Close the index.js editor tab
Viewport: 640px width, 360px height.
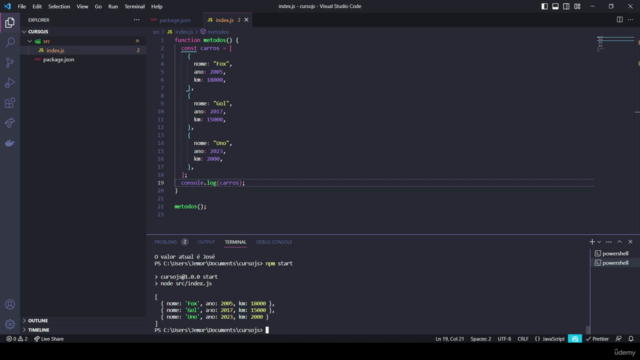pyautogui.click(x=246, y=20)
